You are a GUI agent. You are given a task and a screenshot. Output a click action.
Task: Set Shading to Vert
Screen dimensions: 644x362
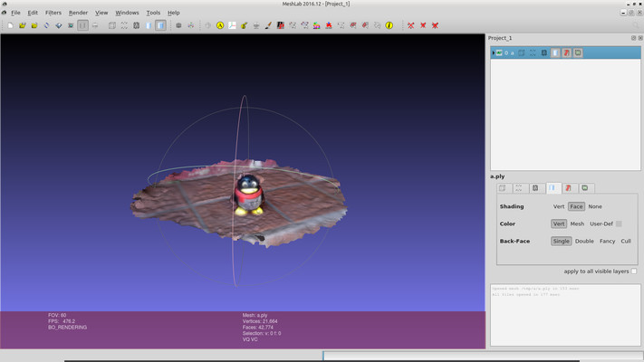[559, 206]
